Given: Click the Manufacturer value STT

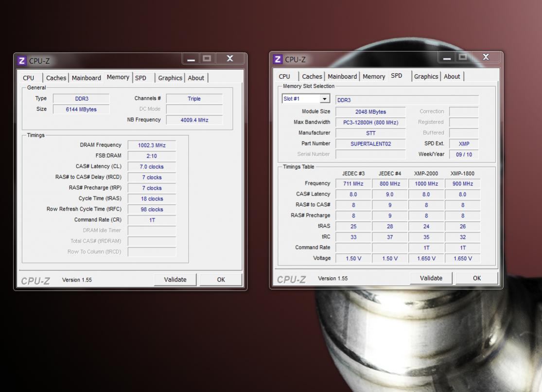Looking at the screenshot, I should [x=370, y=133].
